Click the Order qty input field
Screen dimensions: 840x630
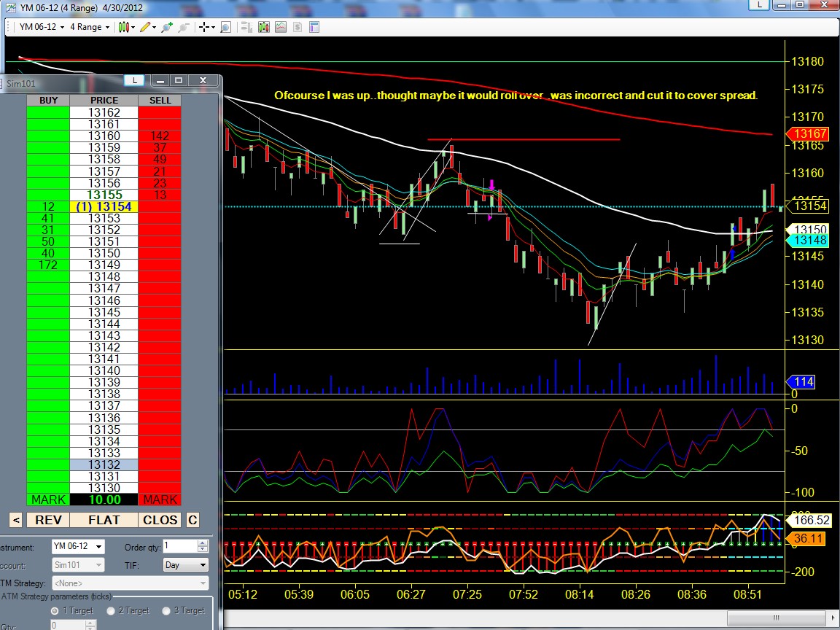coord(180,546)
